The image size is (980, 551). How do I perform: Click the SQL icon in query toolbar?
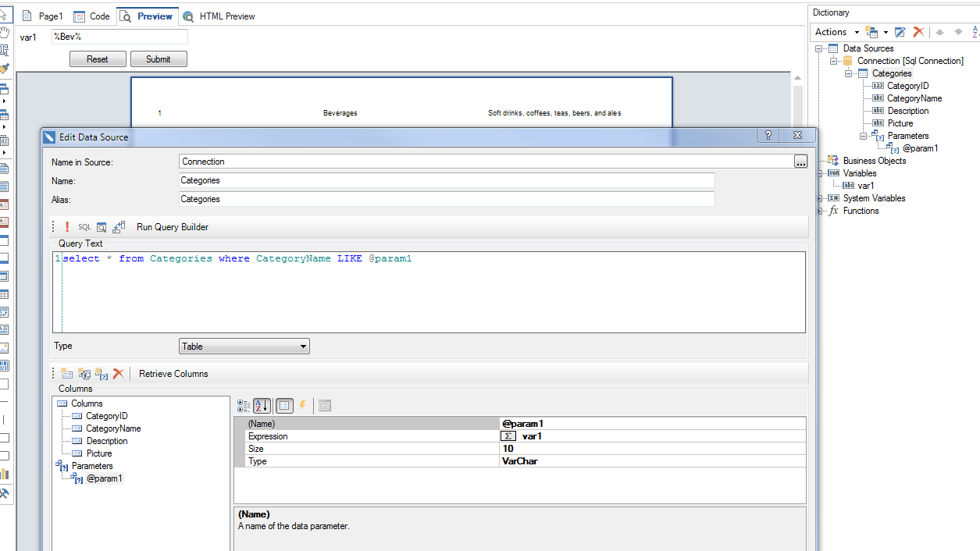point(84,227)
